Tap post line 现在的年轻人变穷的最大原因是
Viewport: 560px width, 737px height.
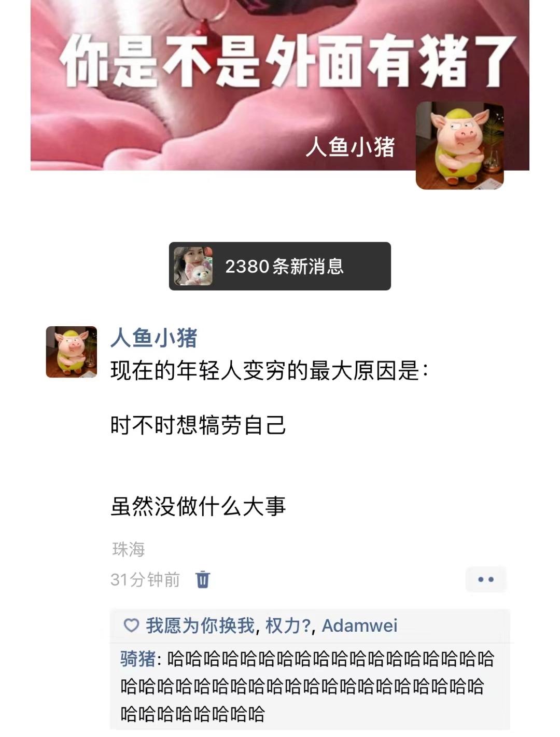click(x=270, y=371)
